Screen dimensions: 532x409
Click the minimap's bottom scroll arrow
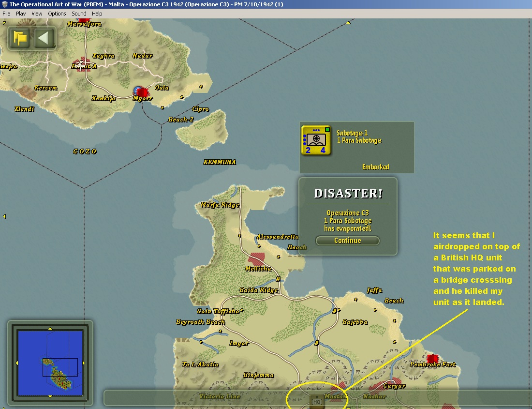coord(50,396)
